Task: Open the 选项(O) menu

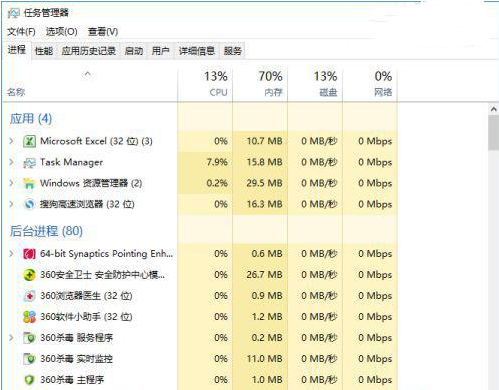Action: 62,32
